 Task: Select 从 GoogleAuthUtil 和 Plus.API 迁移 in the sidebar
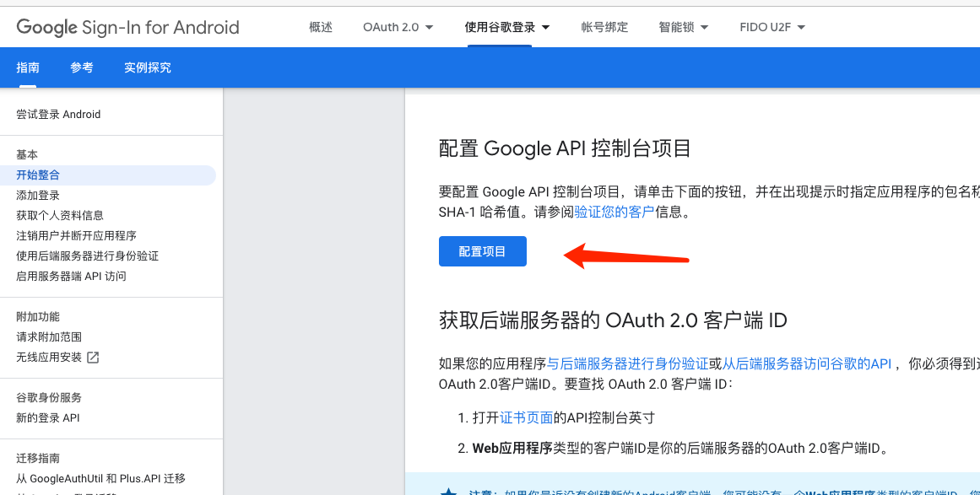click(x=100, y=479)
